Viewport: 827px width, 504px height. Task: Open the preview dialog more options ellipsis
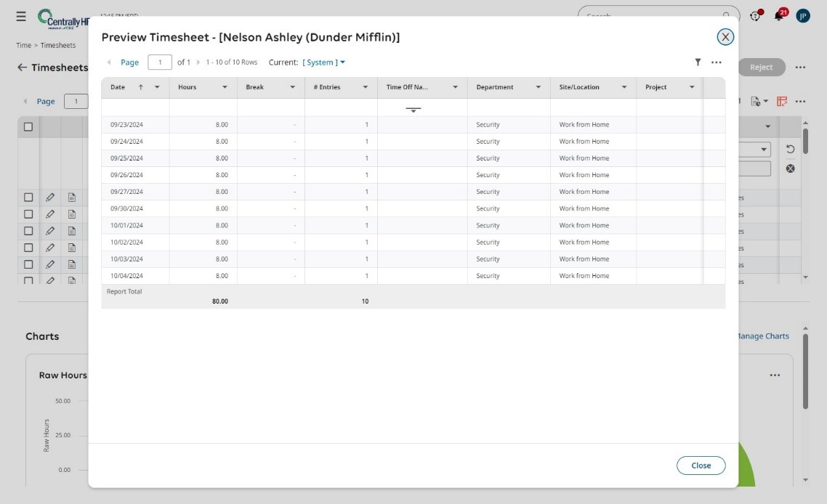(x=717, y=62)
